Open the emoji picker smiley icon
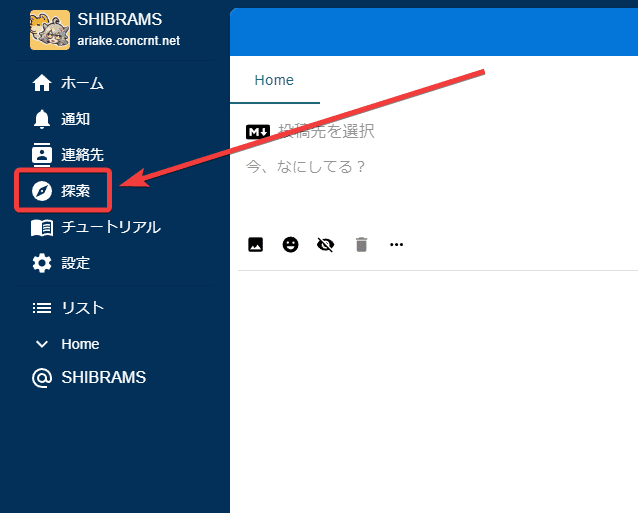 [291, 244]
